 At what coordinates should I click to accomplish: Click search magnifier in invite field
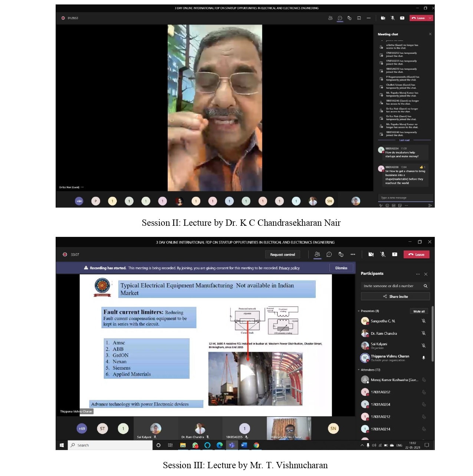point(426,286)
